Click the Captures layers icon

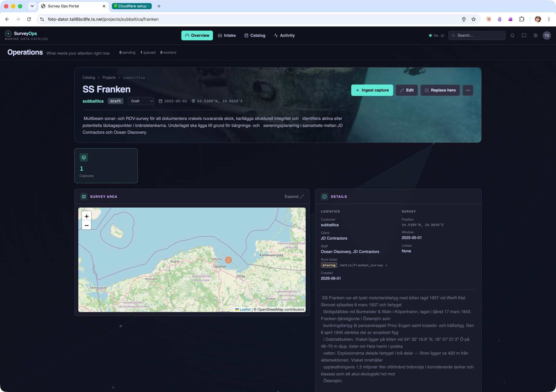[x=84, y=158]
